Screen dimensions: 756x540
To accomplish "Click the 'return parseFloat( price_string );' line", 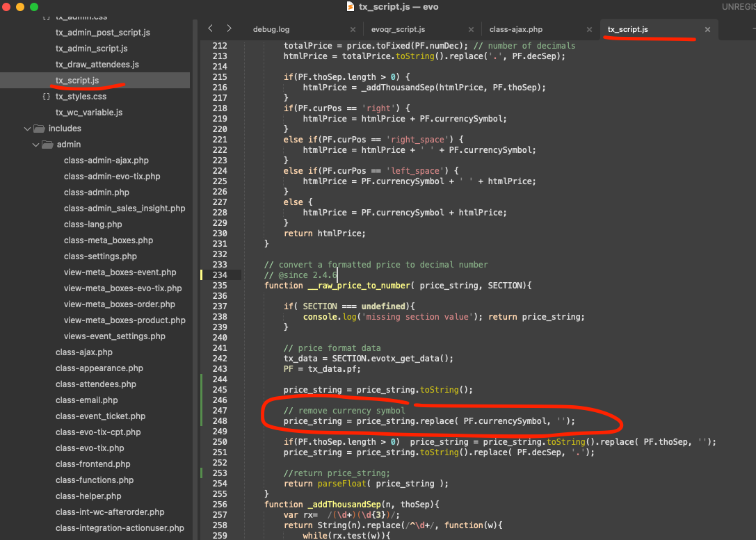I will tap(365, 484).
